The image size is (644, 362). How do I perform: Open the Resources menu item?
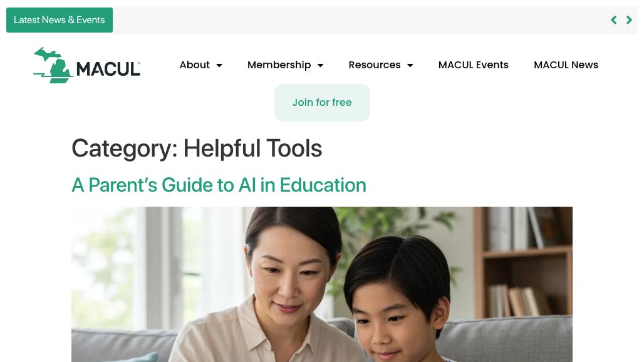point(375,65)
